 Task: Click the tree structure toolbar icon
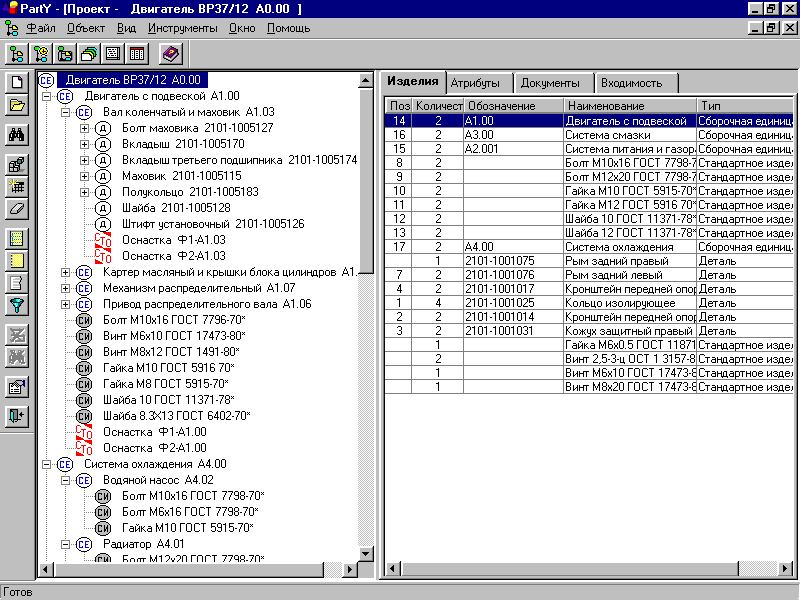point(17,54)
